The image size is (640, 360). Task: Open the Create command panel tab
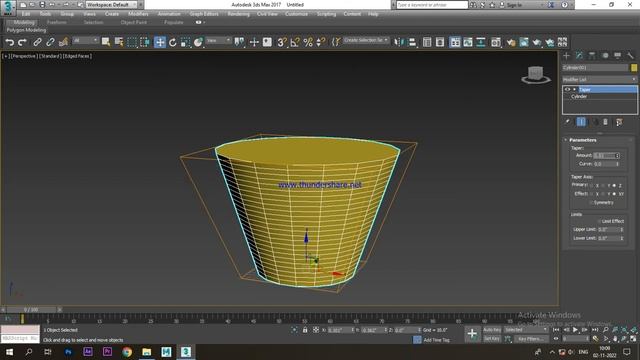[x=567, y=56]
